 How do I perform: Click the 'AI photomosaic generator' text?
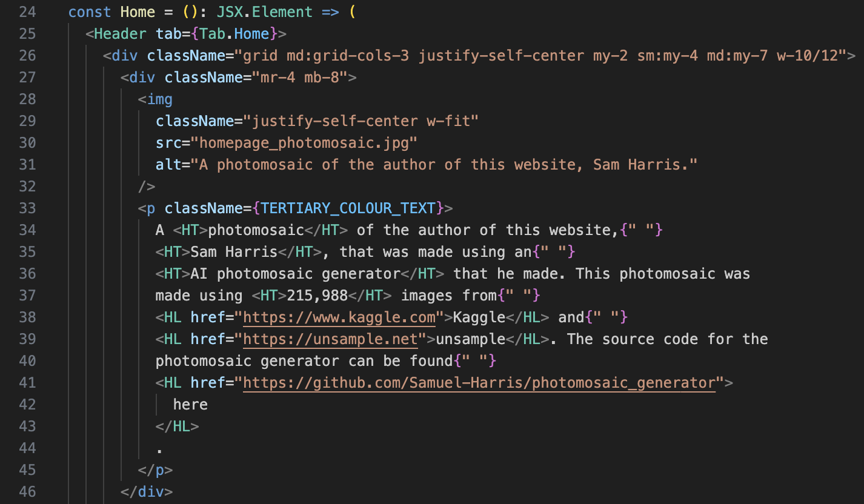(x=296, y=273)
